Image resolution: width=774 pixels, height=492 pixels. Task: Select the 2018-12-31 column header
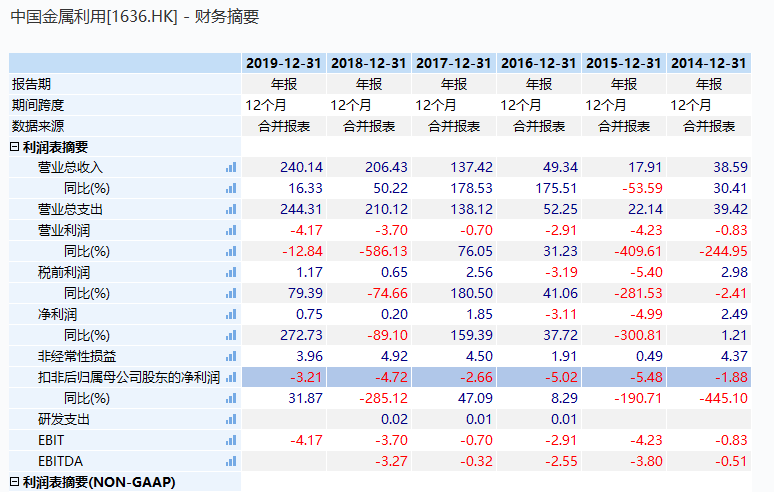368,63
